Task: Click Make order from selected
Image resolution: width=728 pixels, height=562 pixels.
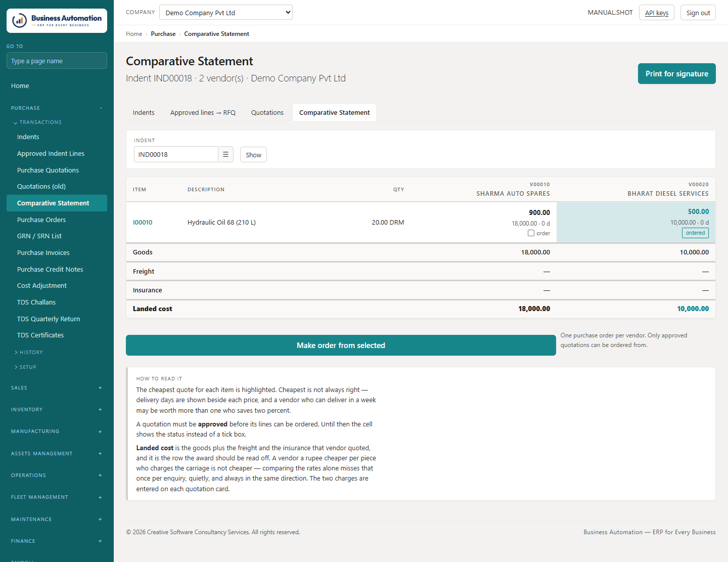Action: click(x=341, y=345)
